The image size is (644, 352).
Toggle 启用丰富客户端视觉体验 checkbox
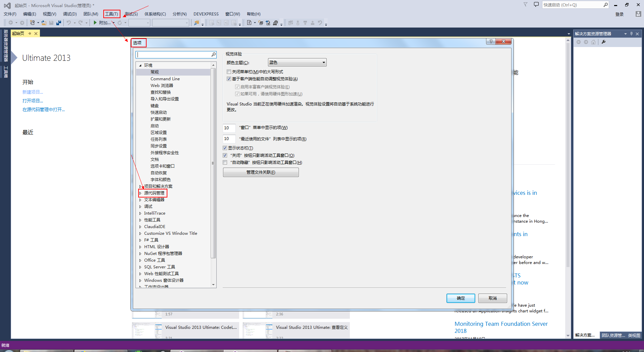click(x=237, y=87)
